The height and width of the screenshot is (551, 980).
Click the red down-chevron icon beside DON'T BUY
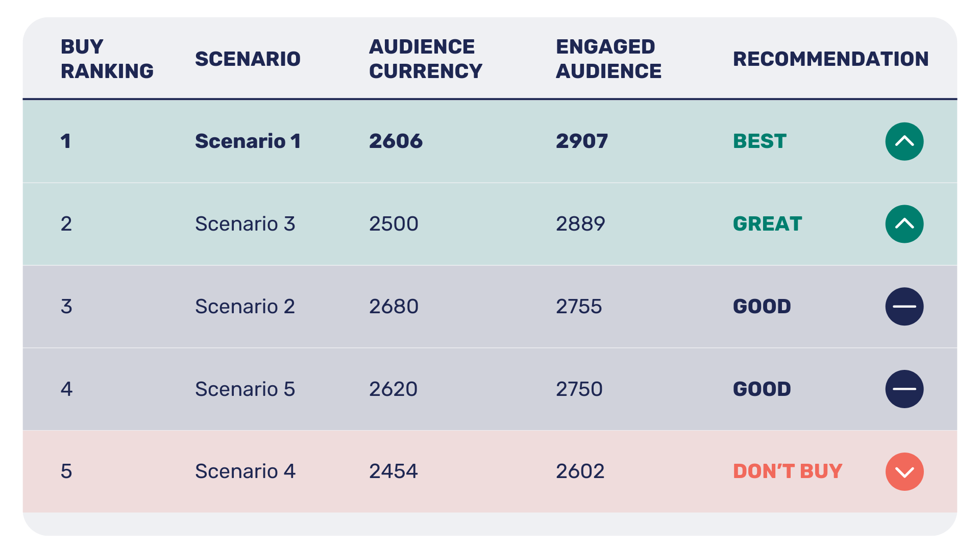904,472
